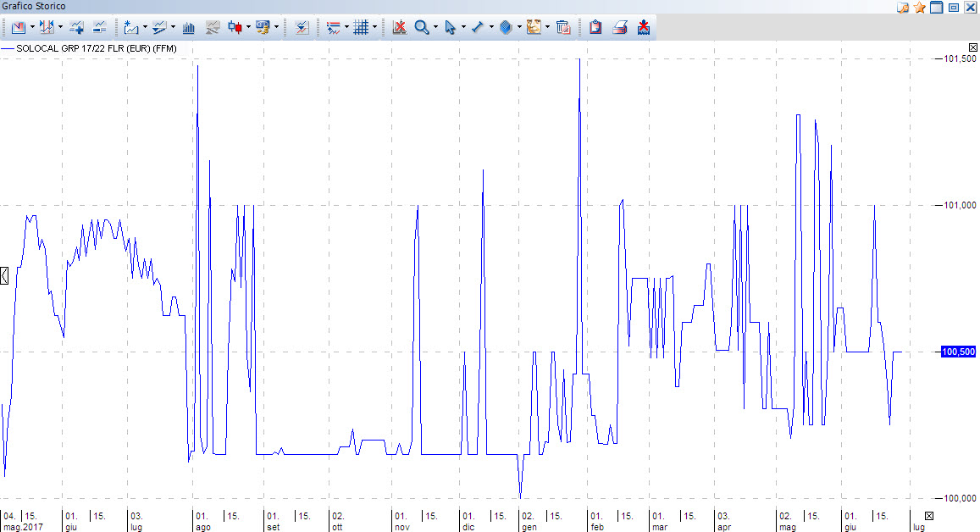Click the blue volume bars icon

pyautogui.click(x=190, y=27)
